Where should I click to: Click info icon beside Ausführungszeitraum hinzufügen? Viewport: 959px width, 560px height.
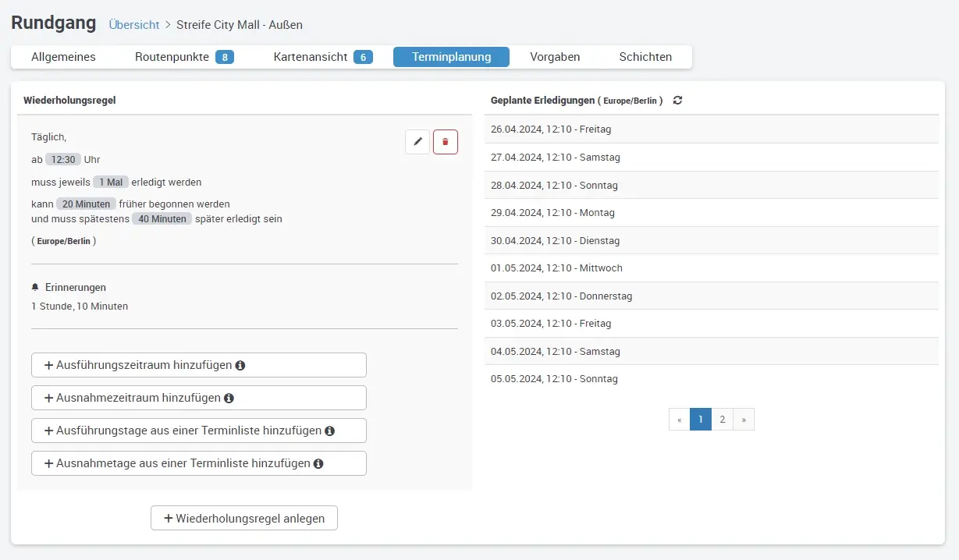(240, 365)
